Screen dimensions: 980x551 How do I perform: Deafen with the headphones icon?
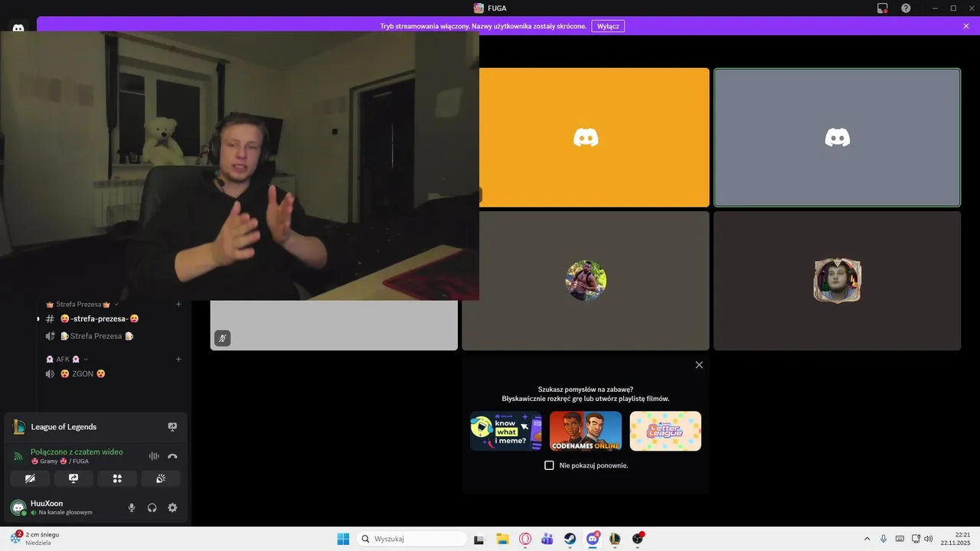[x=152, y=507]
